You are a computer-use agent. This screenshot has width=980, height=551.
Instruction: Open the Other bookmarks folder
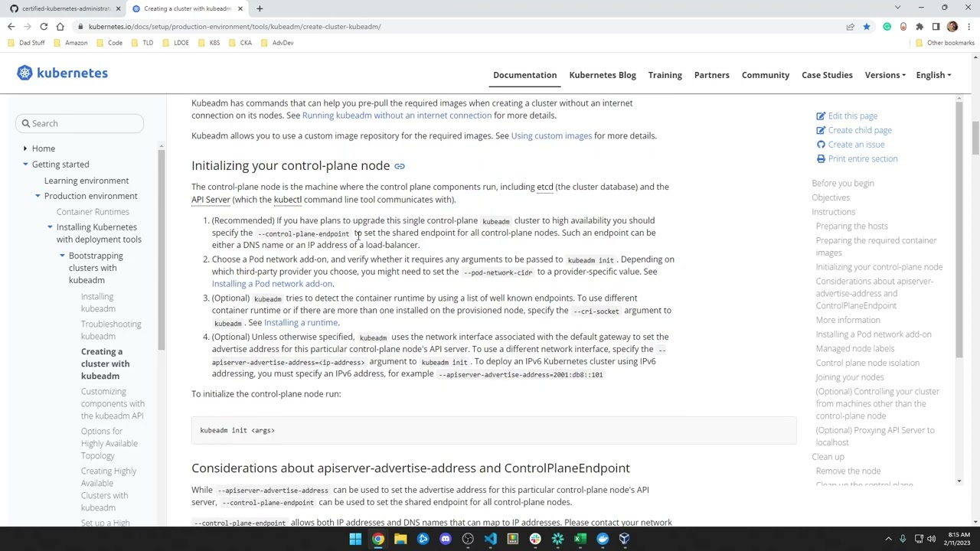click(945, 43)
